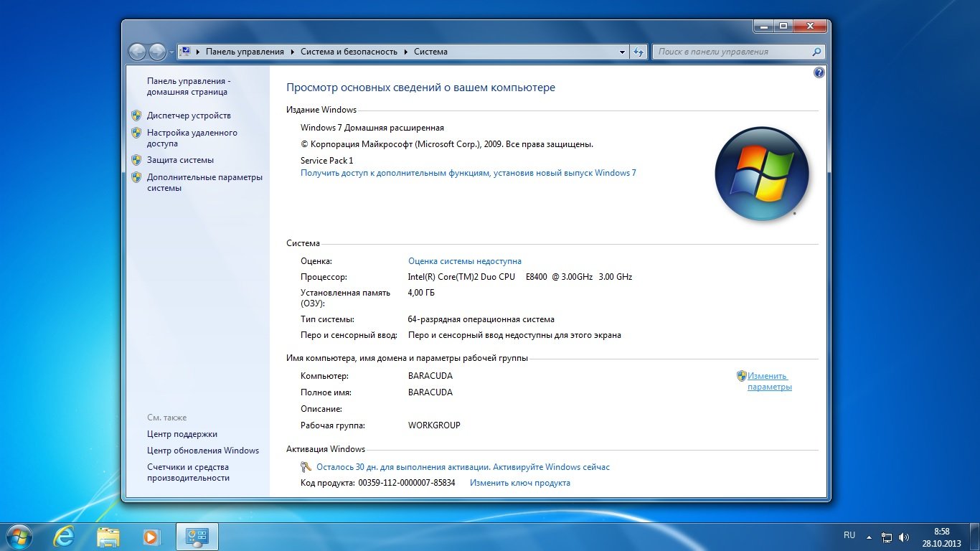Expand the arrow after Система и безопасность breadcrumb
980x551 pixels.
click(x=405, y=52)
